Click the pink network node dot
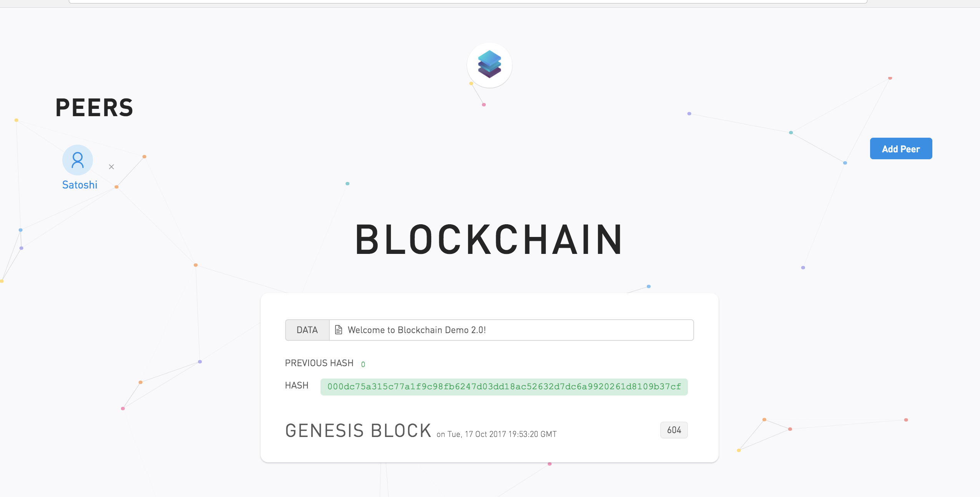The height and width of the screenshot is (497, 980). coord(484,105)
